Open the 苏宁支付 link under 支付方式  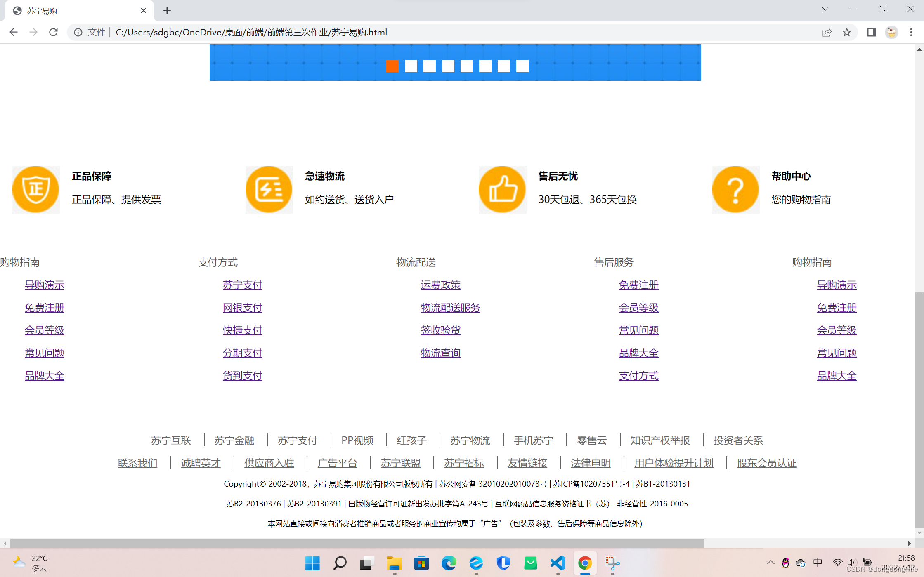[243, 285]
